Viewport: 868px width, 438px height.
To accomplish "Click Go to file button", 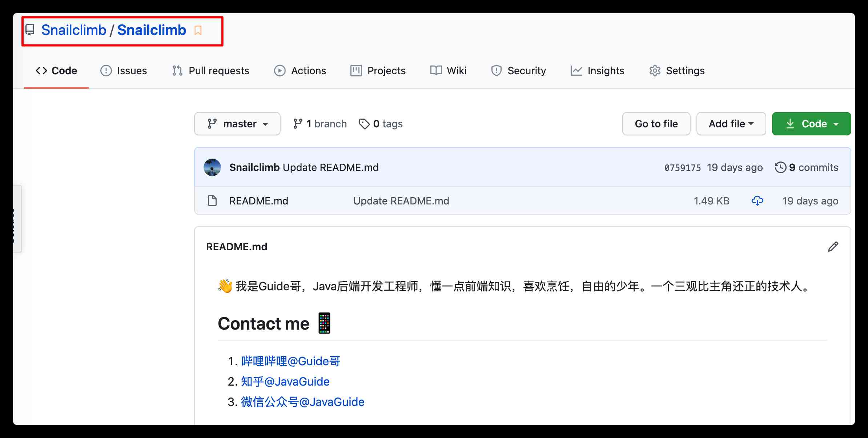I will click(656, 123).
